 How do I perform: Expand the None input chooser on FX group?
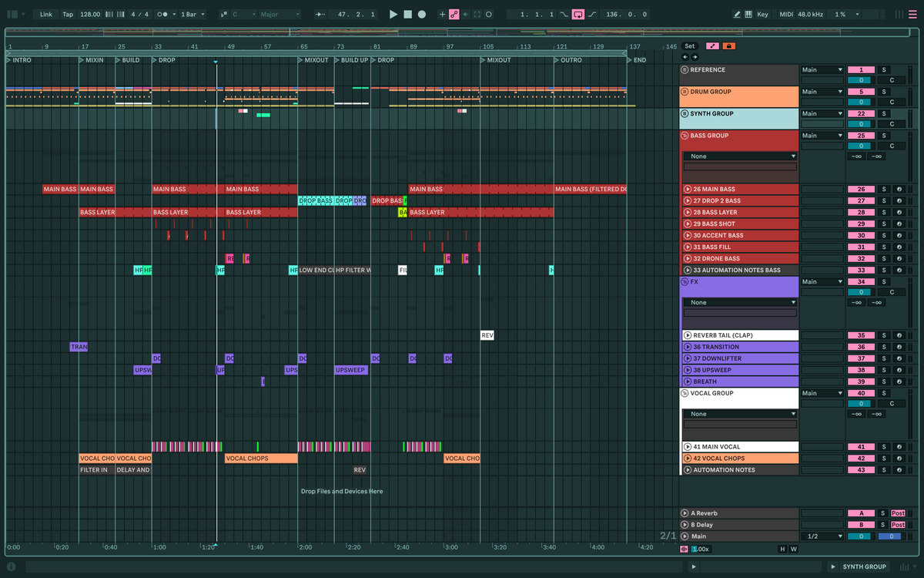click(738, 302)
